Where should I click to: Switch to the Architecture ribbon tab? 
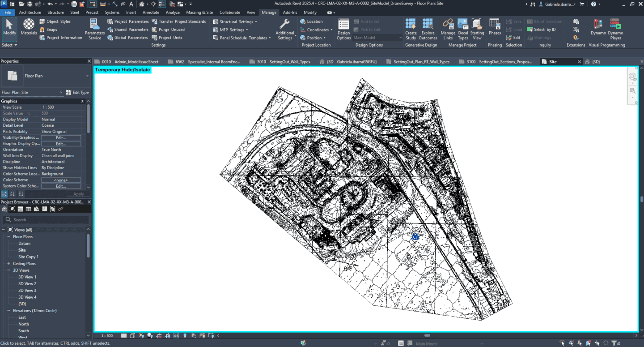tap(30, 13)
